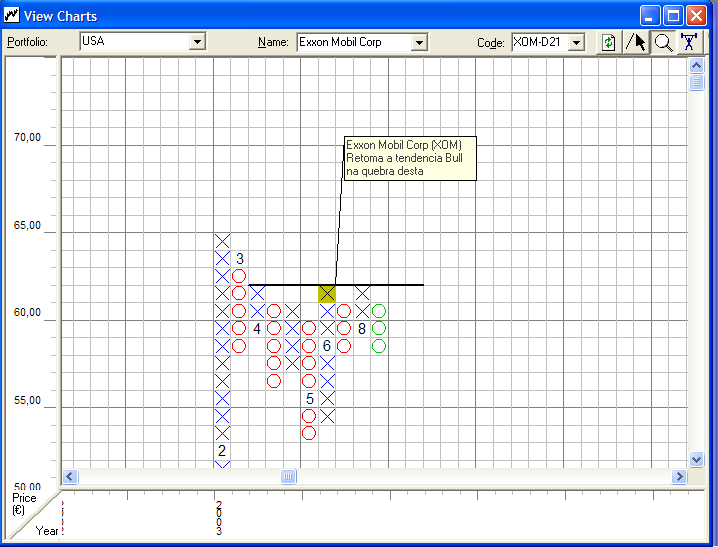Maximize the View Charts window

[x=673, y=15]
